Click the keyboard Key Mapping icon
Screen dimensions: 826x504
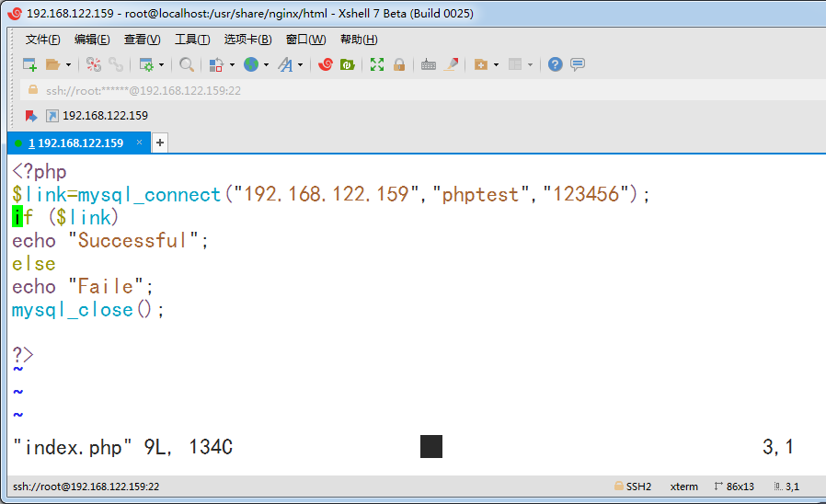click(429, 64)
